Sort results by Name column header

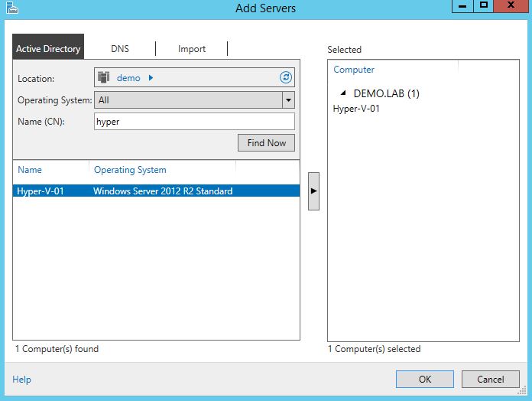point(31,170)
